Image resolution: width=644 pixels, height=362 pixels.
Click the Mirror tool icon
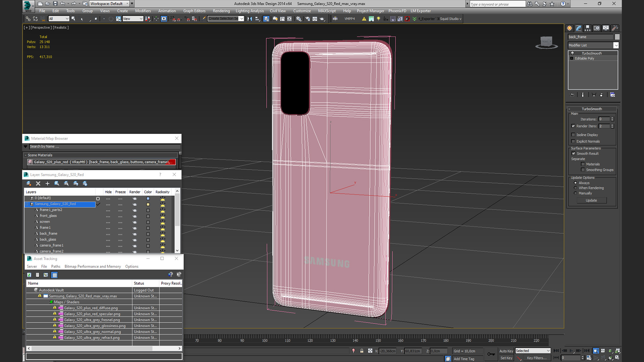click(x=250, y=19)
